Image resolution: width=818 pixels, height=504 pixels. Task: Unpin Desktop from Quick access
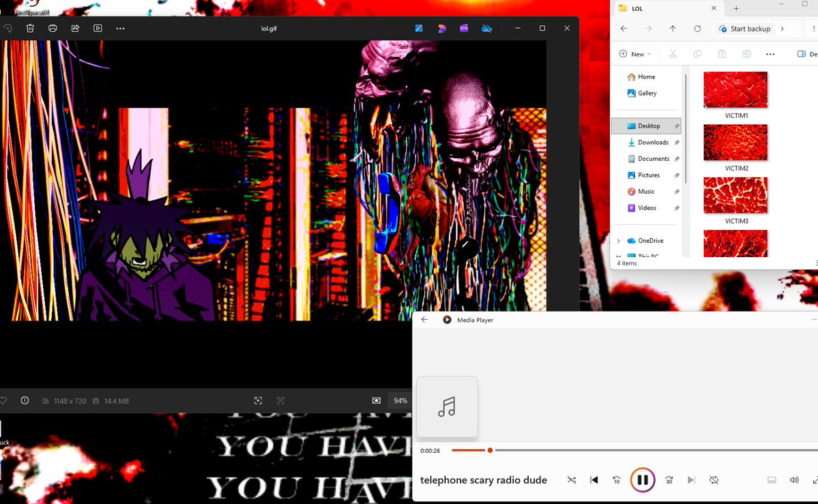pos(677,126)
